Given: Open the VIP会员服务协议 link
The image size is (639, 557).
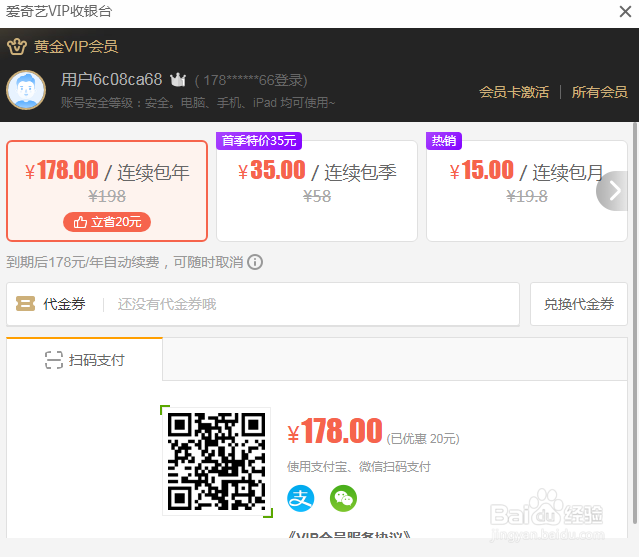Looking at the screenshot, I should (349, 535).
